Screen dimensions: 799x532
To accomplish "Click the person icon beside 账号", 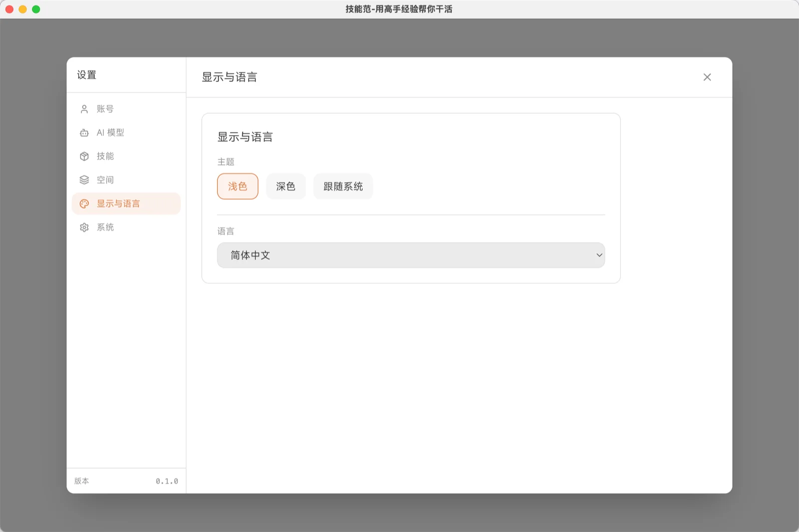I will click(84, 109).
